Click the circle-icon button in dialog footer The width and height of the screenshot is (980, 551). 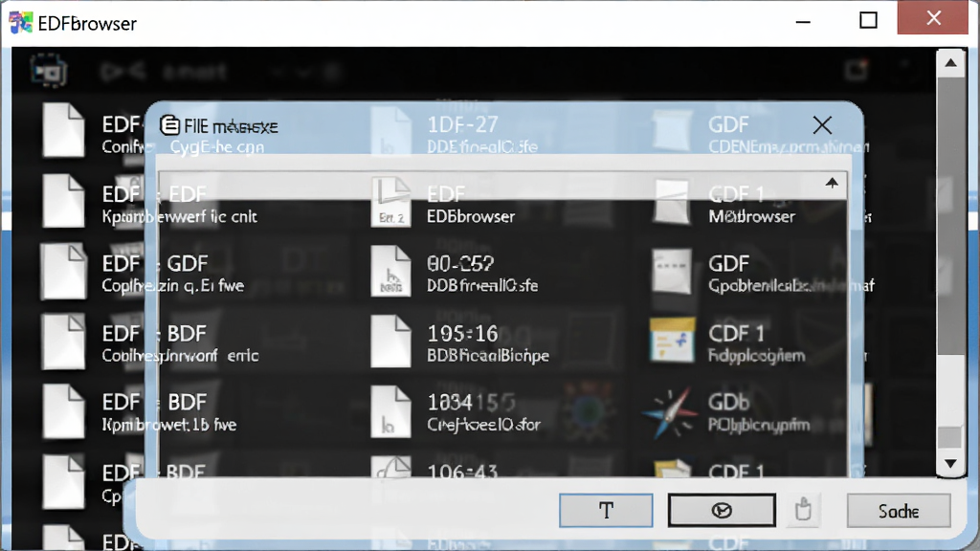[x=722, y=511]
